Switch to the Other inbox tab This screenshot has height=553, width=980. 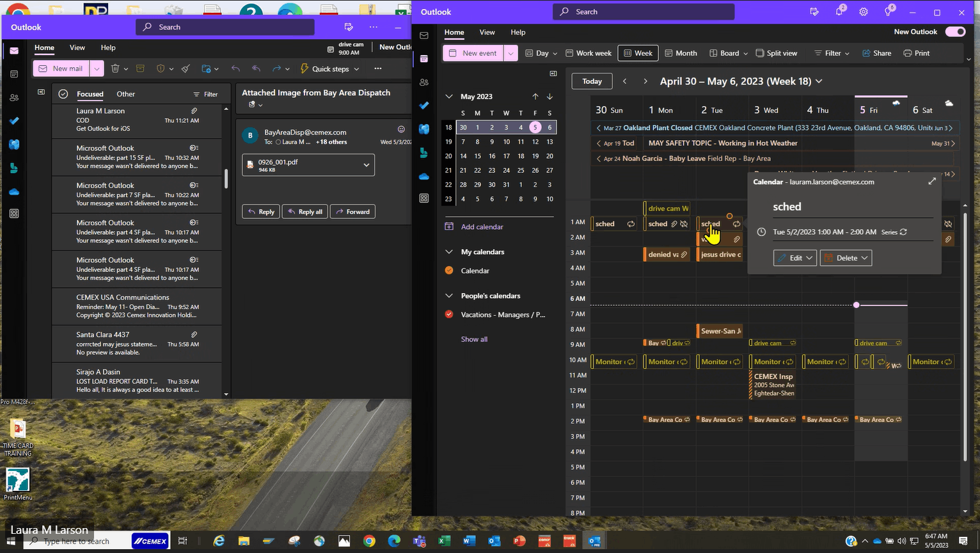(126, 94)
